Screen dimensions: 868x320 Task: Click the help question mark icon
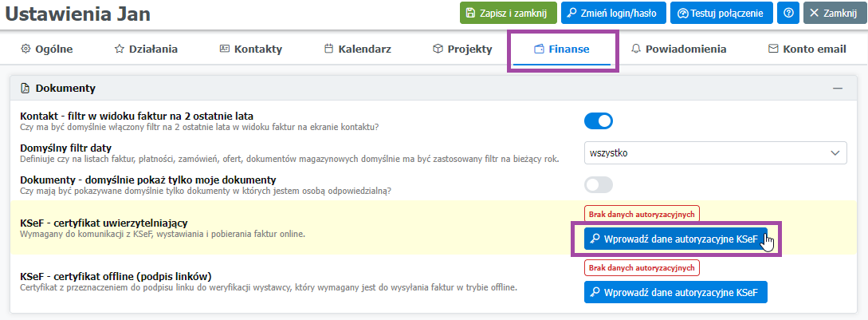(787, 14)
